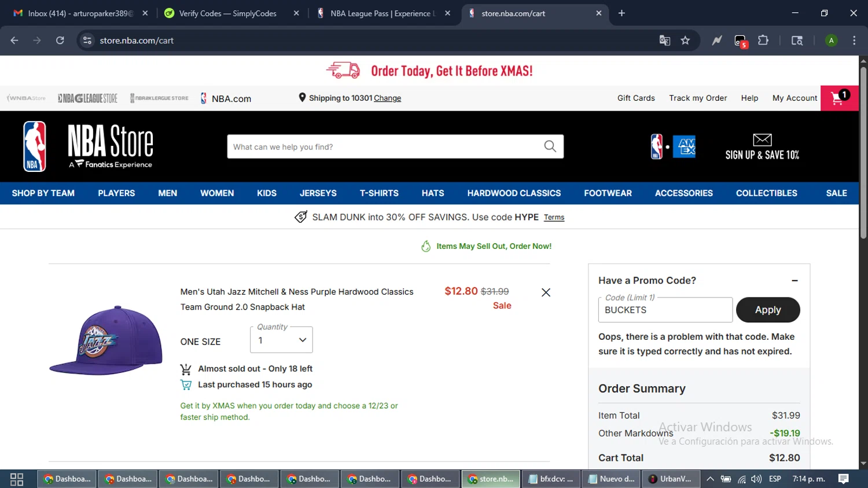Open the shopping cart icon with badge
This screenshot has height=488, width=868.
pyautogui.click(x=840, y=98)
